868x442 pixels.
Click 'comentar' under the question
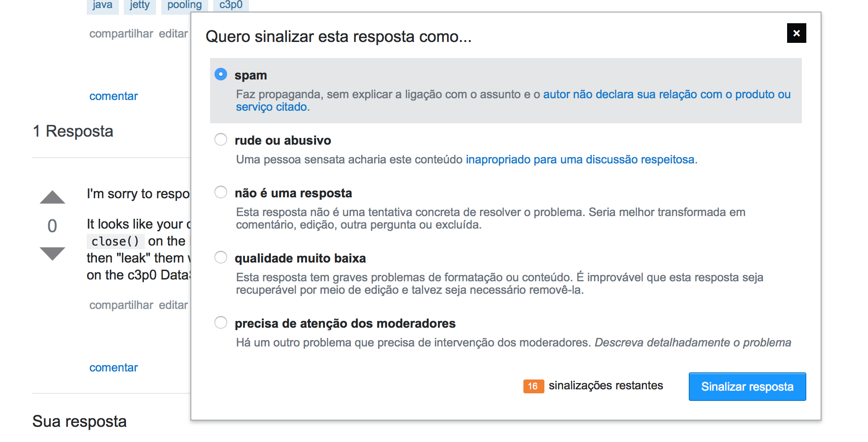coord(114,96)
